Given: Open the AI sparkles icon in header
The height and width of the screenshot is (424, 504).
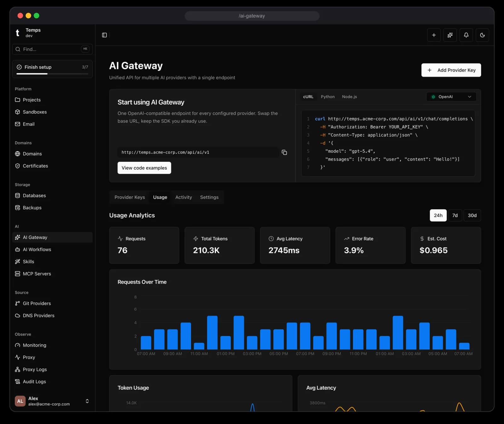Looking at the screenshot, I should coord(450,35).
